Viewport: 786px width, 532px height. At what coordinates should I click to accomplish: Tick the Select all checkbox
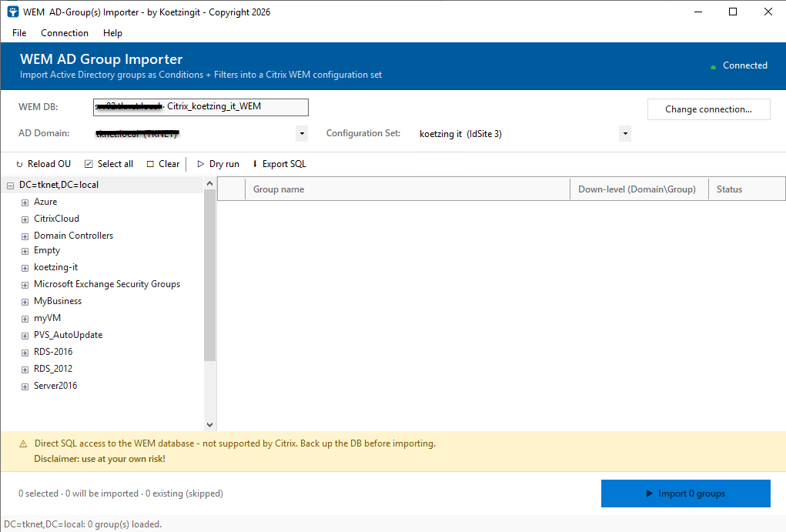[89, 164]
